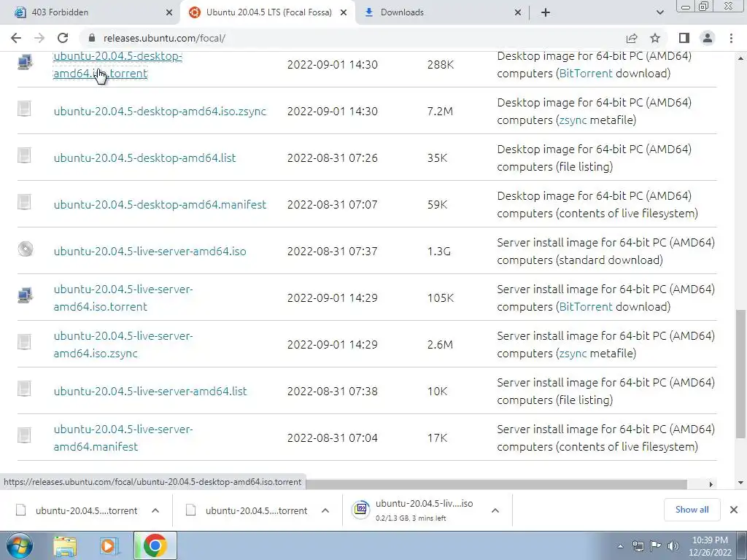Bookmark this page with star icon
This screenshot has height=560, width=747.
coord(655,38)
